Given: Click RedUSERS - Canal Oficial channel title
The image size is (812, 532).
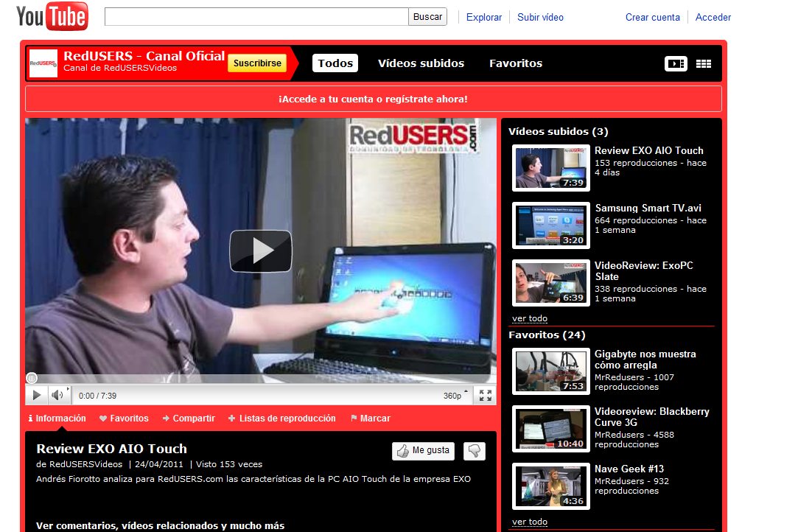Looking at the screenshot, I should [x=144, y=56].
